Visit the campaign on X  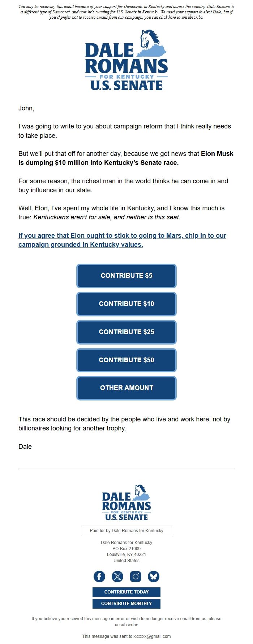tap(117, 576)
